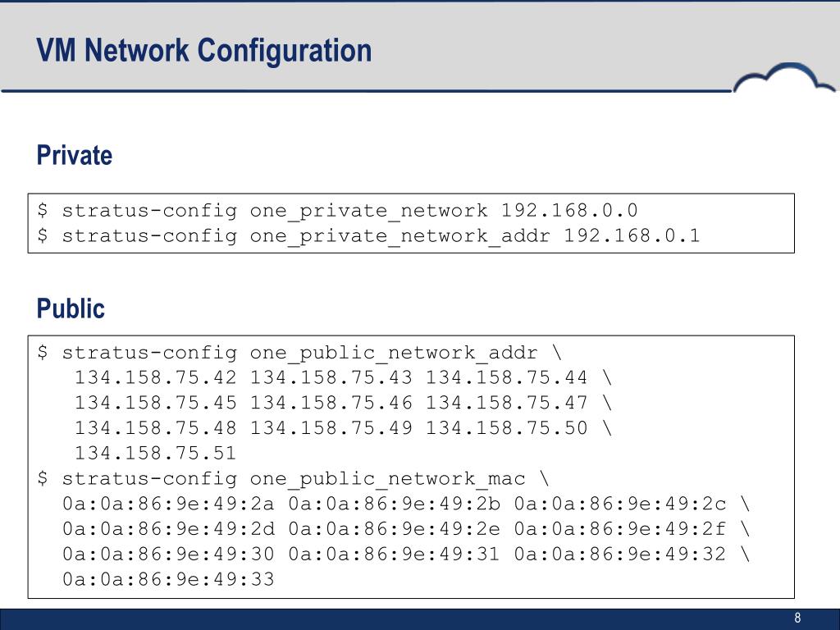Click MAC address 0a:0a:86:9e:49:2e
The height and width of the screenshot is (630, 840).
point(394,529)
